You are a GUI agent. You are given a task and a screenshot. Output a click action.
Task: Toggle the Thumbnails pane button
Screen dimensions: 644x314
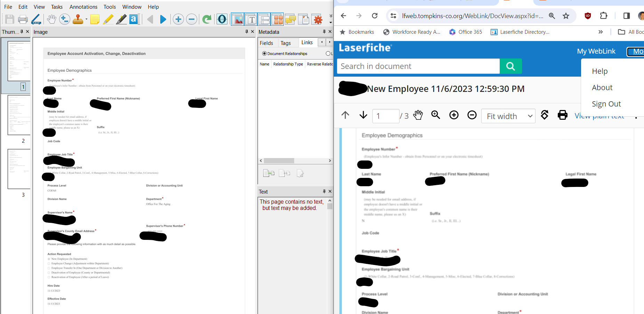[x=277, y=19]
